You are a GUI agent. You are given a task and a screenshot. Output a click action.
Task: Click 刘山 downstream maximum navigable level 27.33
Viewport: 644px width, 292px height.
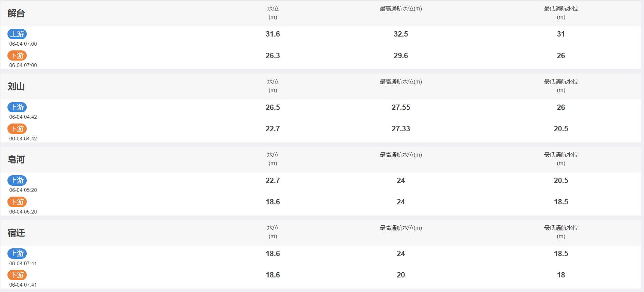point(401,129)
